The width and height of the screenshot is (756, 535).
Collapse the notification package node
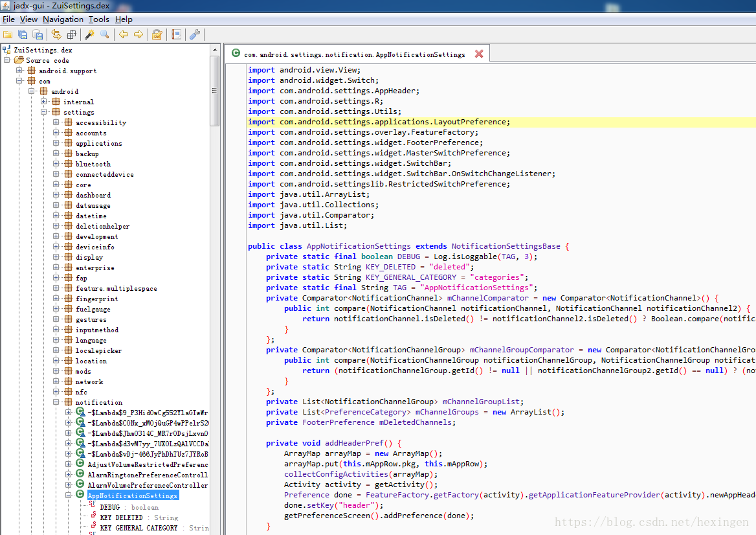click(56, 402)
